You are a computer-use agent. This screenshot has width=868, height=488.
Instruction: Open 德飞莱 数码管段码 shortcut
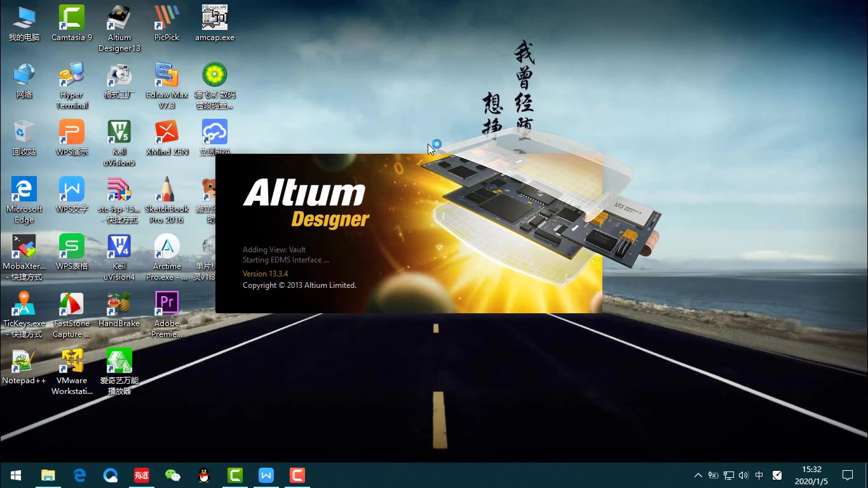215,86
